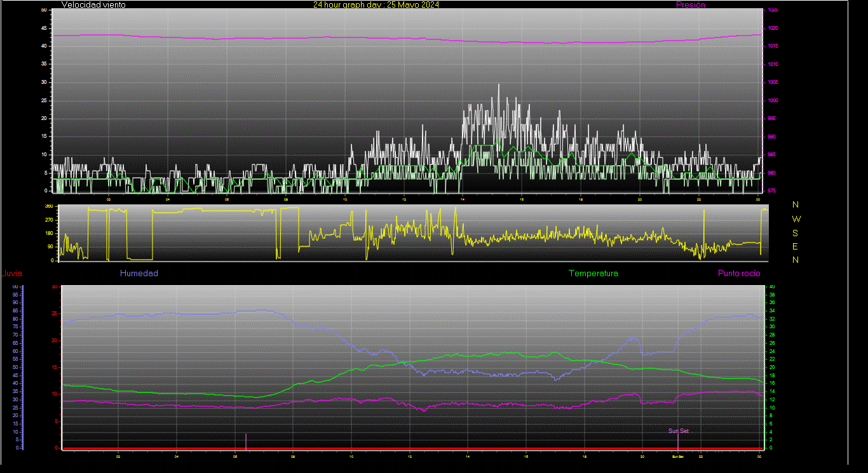Click the red 'lluvia' axis label
Screen dimensions: 868x473
12,274
